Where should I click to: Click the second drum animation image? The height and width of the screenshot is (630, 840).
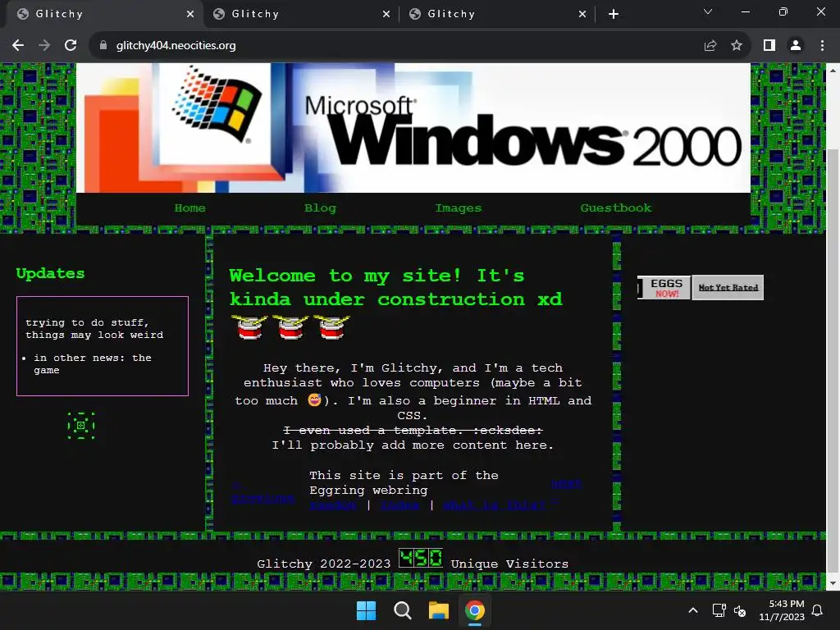pos(290,326)
